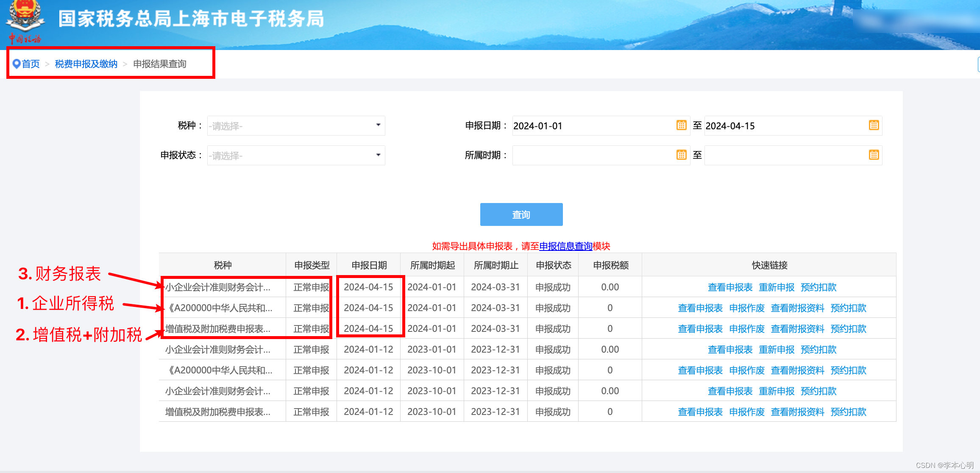Open calendar for 所属时期 end date
The width and height of the screenshot is (980, 473).
(x=874, y=155)
